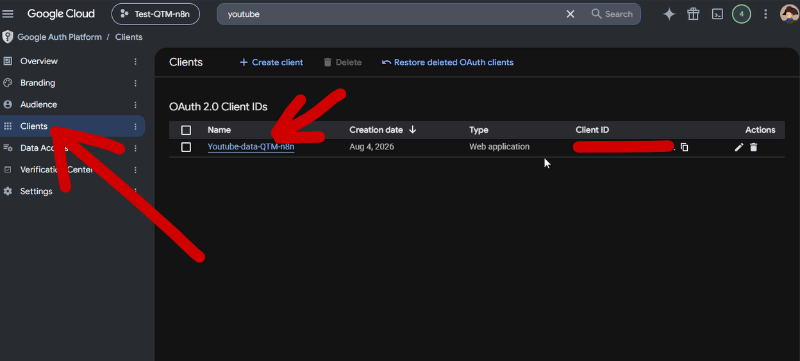Open Verification Center in the sidebar
Image resolution: width=800 pixels, height=361 pixels.
coord(72,170)
